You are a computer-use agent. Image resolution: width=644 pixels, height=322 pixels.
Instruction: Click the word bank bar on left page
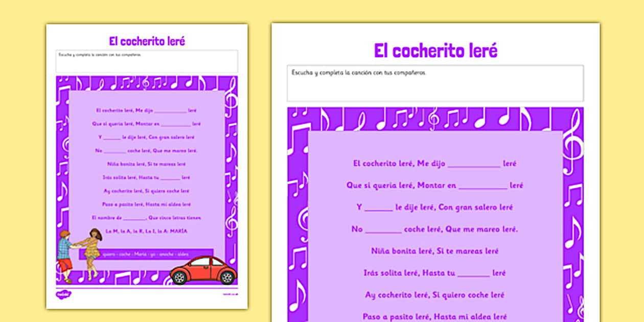146,254
